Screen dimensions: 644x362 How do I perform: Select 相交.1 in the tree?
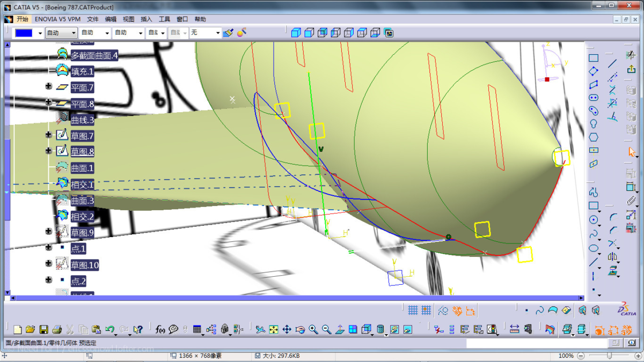tap(82, 184)
